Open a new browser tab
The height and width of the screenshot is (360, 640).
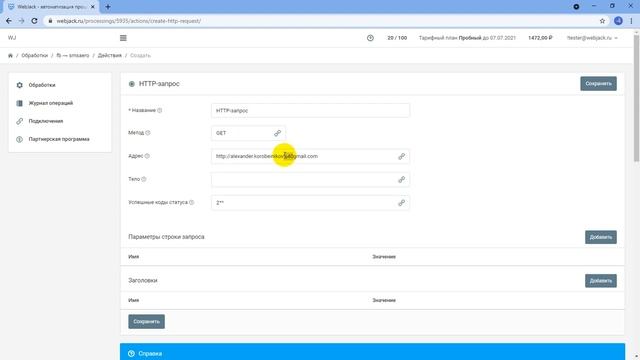pos(108,7)
